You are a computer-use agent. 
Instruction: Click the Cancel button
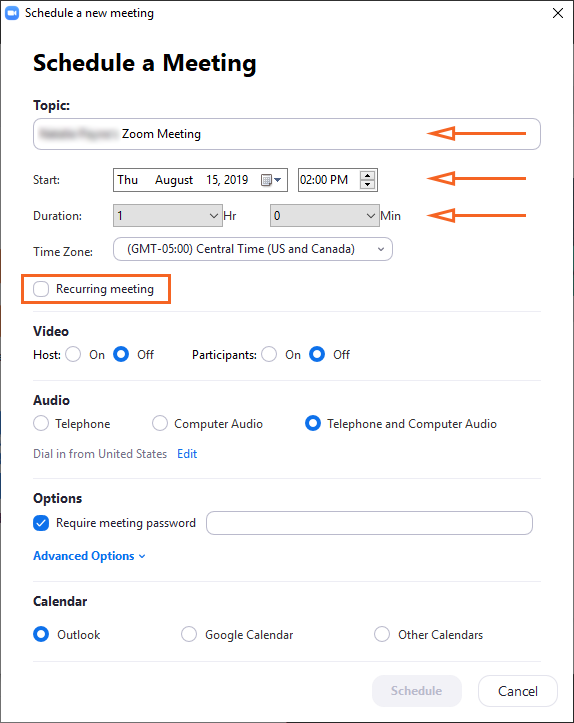pyautogui.click(x=518, y=691)
